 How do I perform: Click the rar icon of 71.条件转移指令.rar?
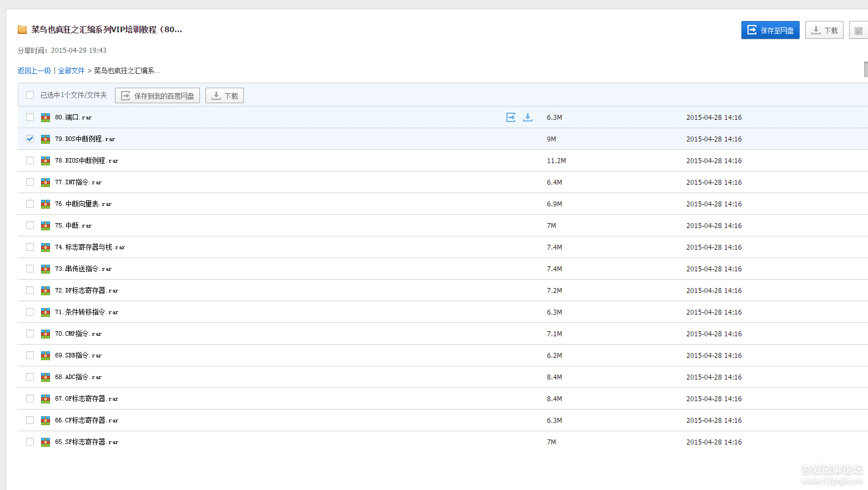coord(46,312)
